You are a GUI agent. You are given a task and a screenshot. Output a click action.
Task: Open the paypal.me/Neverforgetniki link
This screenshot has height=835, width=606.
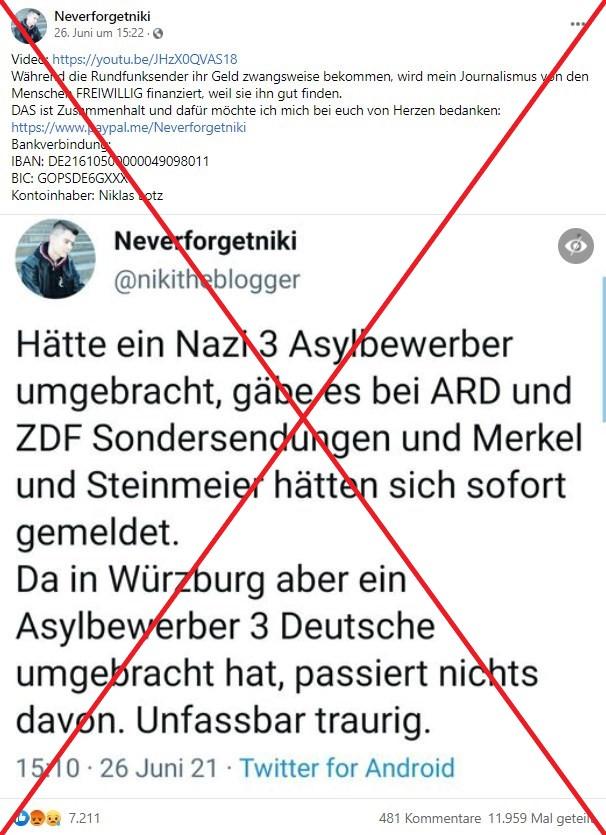point(128,127)
